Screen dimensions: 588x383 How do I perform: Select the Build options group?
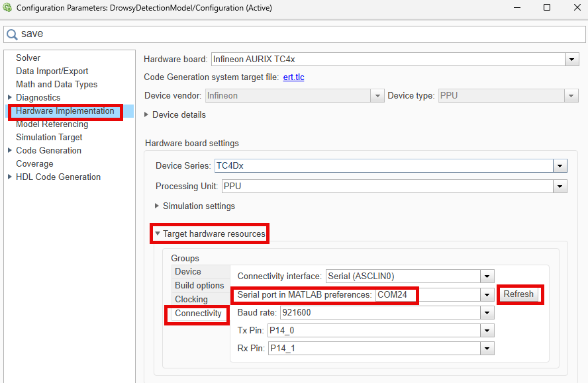tap(199, 286)
